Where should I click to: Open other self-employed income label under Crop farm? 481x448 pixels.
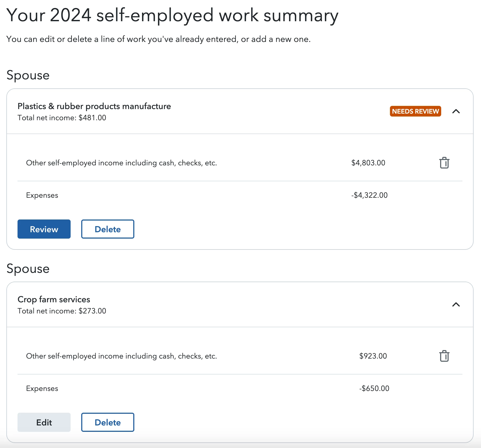coord(121,356)
